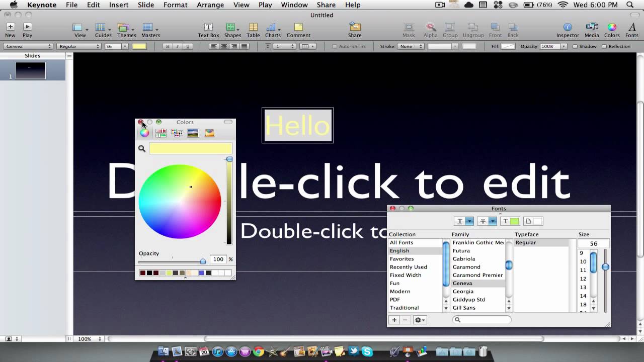Select slide 1 thumbnail in Slides panel
The height and width of the screenshot is (362, 644).
coord(31,71)
